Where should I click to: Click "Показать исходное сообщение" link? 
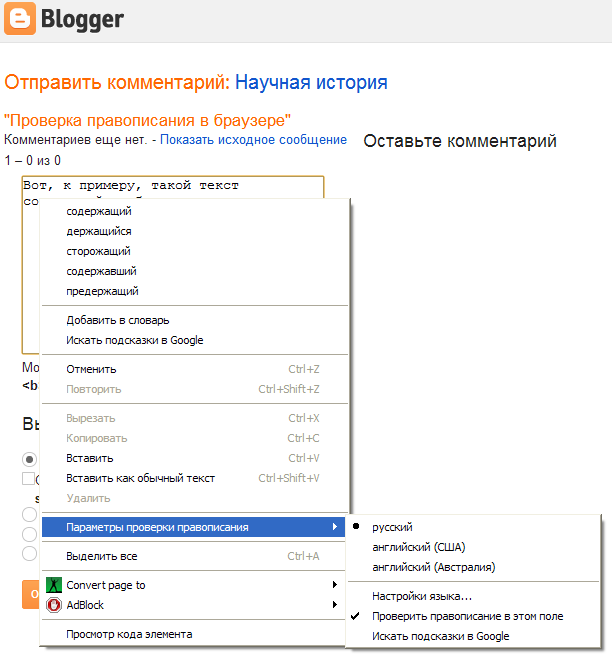[253, 140]
